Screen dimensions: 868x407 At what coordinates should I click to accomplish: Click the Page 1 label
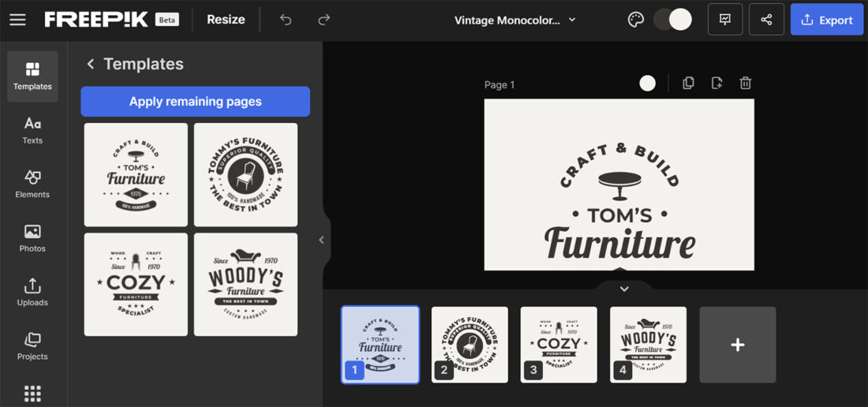[499, 84]
